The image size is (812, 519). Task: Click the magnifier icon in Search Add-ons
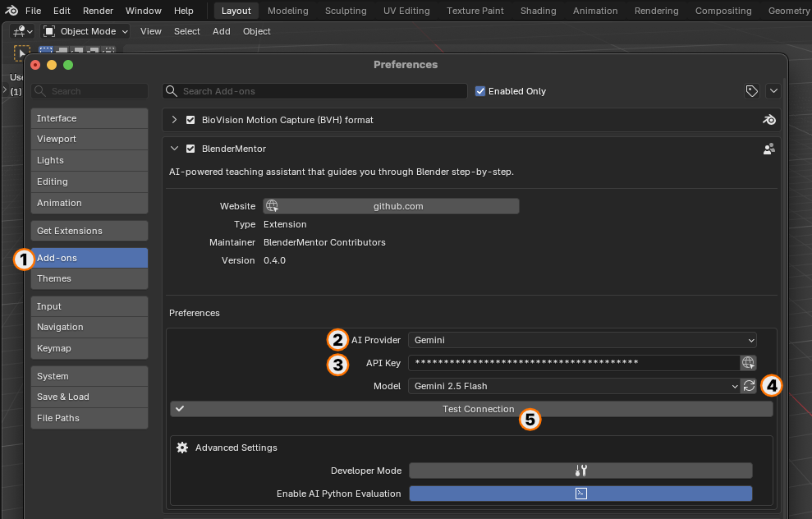click(x=171, y=91)
